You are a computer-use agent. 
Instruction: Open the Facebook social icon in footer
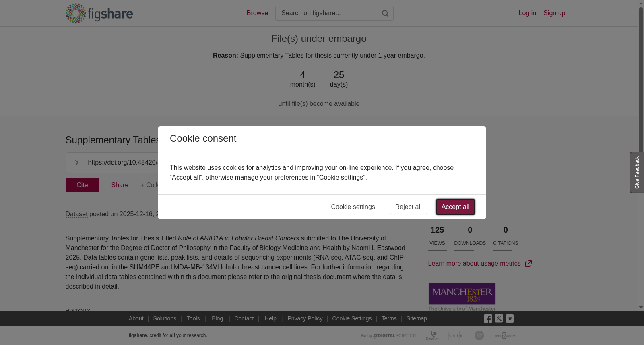(x=488, y=319)
